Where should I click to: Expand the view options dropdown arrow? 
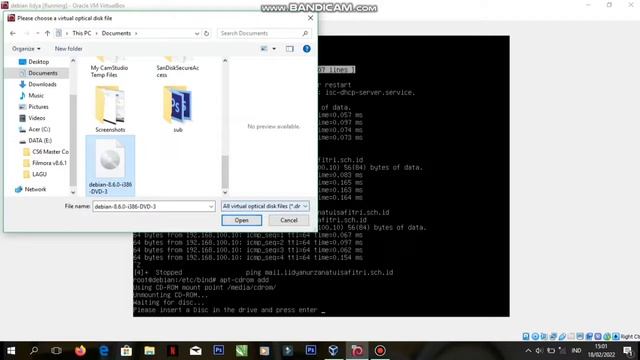tap(274, 49)
